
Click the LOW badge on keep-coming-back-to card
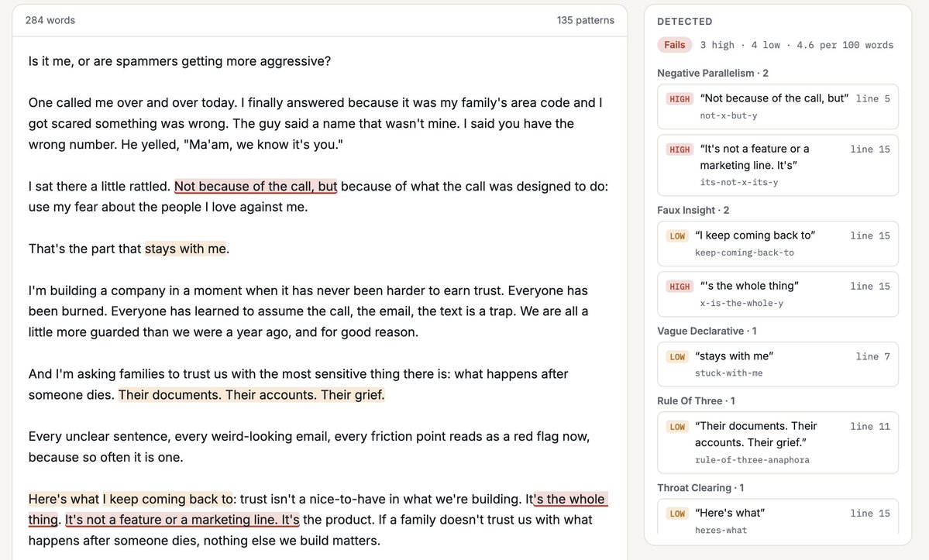coord(677,236)
